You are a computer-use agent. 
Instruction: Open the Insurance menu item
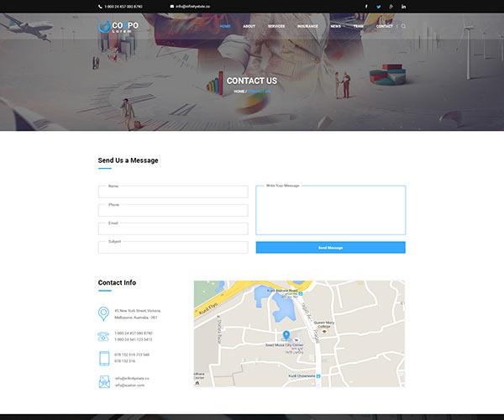(x=307, y=26)
